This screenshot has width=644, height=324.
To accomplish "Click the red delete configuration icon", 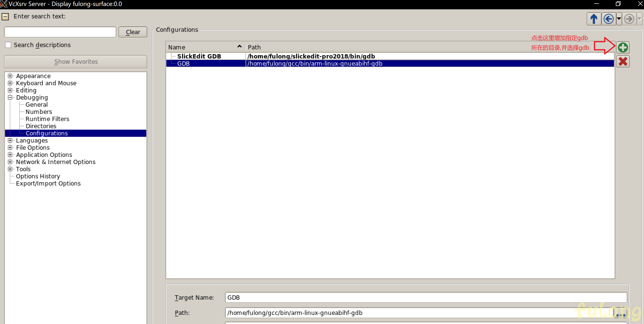I will (x=623, y=62).
